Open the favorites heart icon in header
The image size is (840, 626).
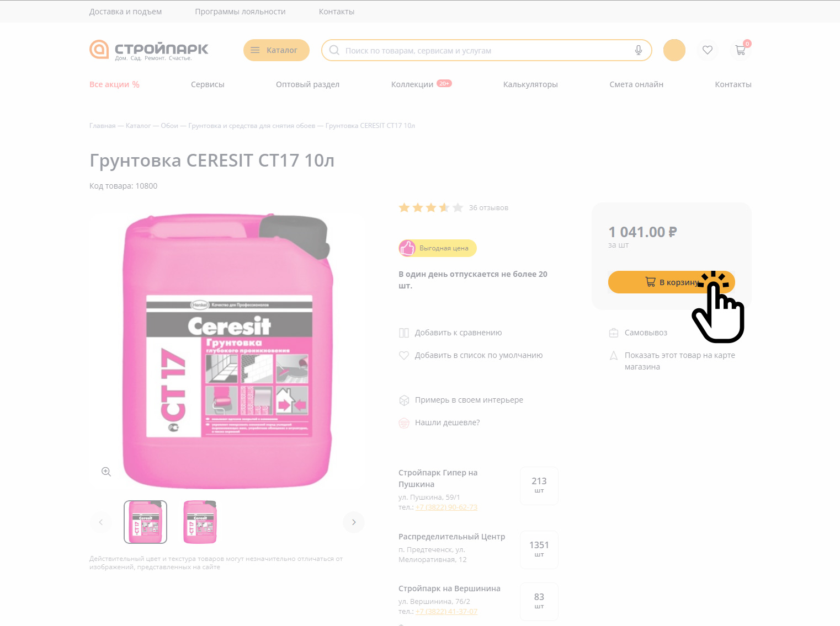[708, 50]
